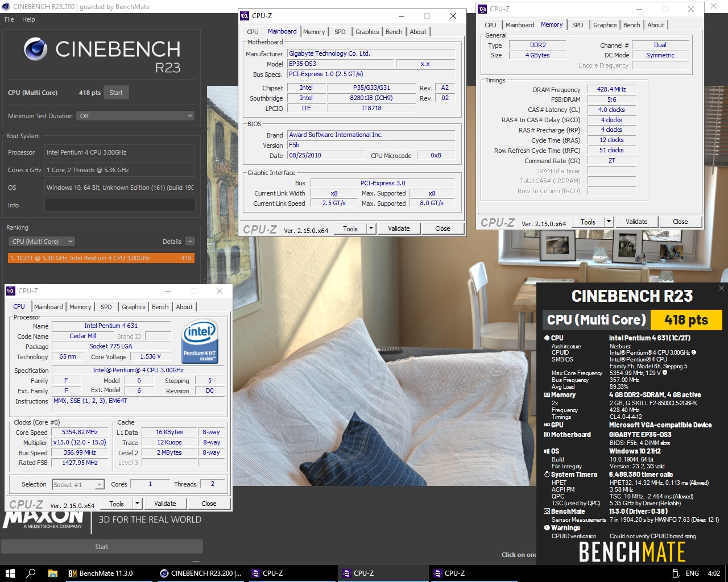
Task: Click Start next to CPU (Multi Core)
Action: [x=116, y=93]
